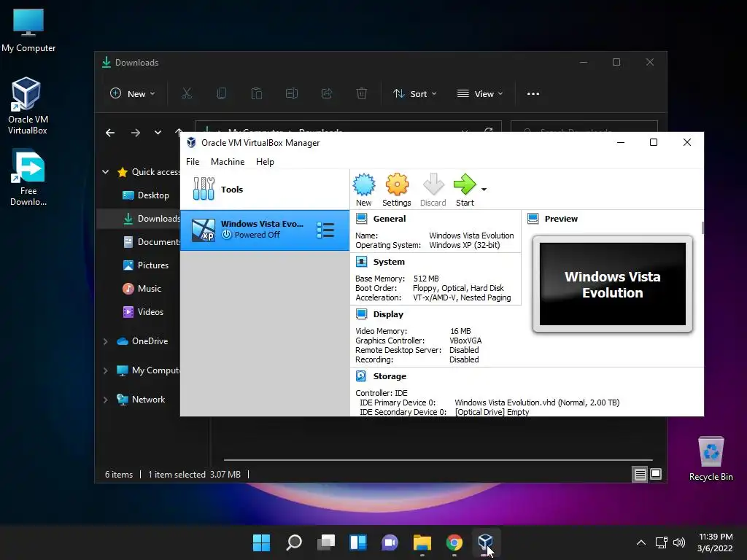Click the General section header
The height and width of the screenshot is (560, 747).
(390, 219)
